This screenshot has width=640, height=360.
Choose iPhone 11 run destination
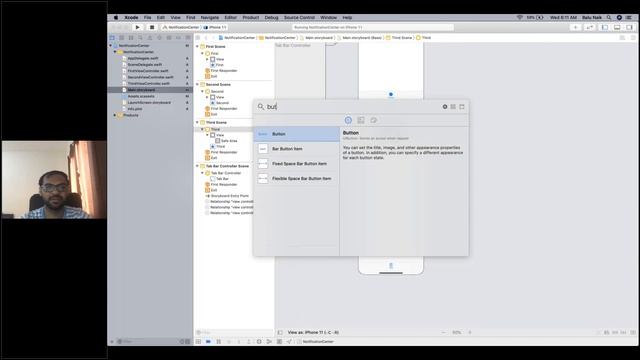tap(215, 27)
